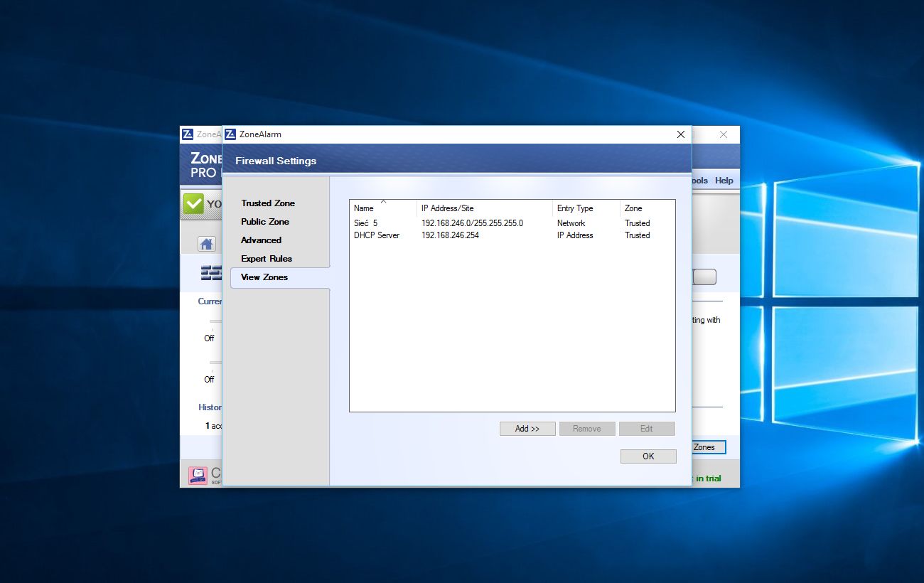Close the main ZoneAlarm window
The width and height of the screenshot is (924, 583).
[x=724, y=134]
